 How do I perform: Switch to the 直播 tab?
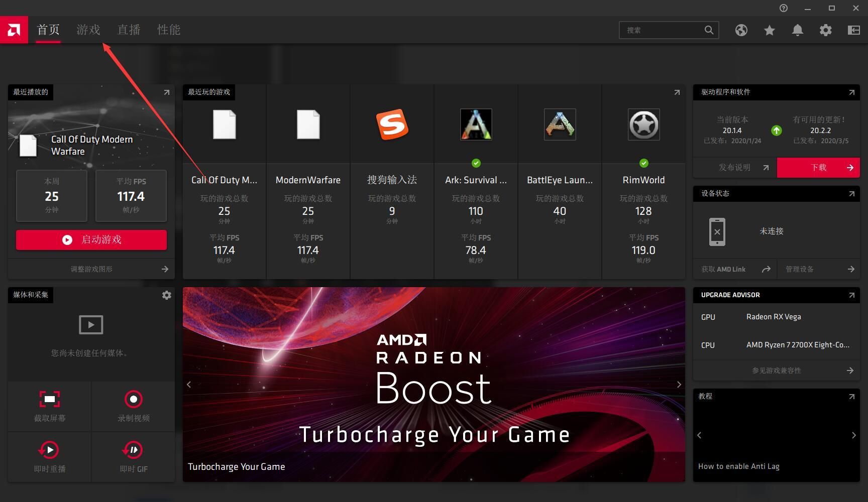(x=129, y=30)
